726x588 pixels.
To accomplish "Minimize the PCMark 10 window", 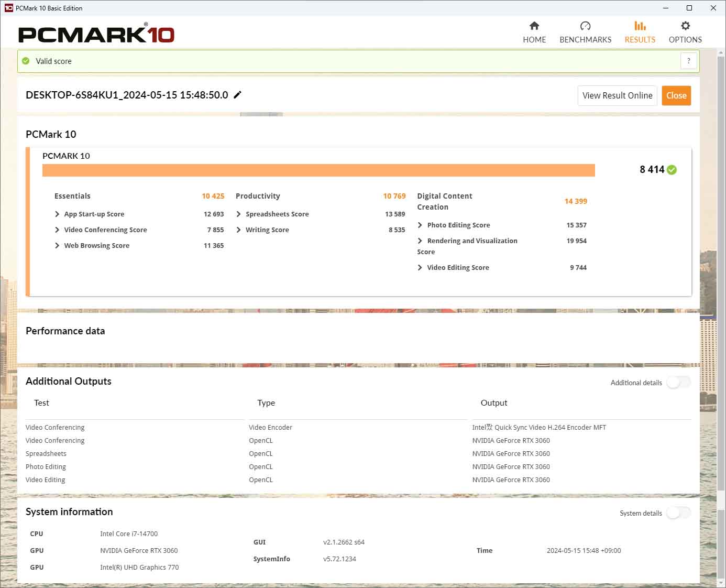I will point(666,8).
